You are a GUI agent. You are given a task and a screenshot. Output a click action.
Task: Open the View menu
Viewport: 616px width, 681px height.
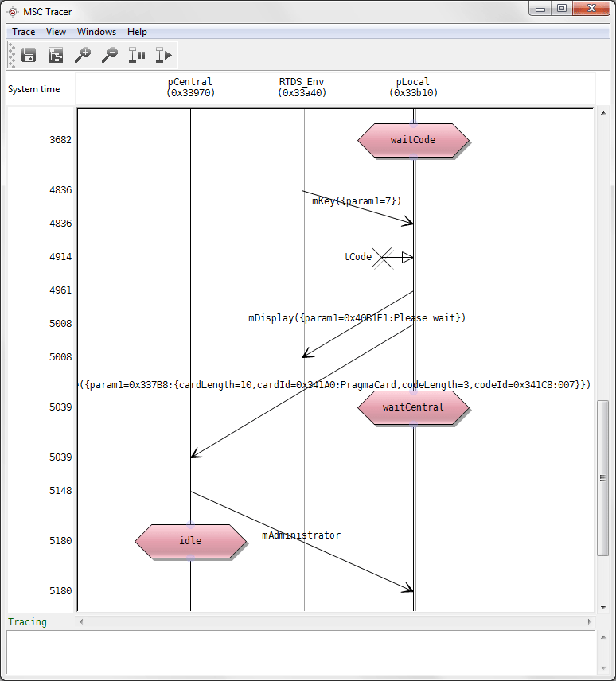point(56,32)
